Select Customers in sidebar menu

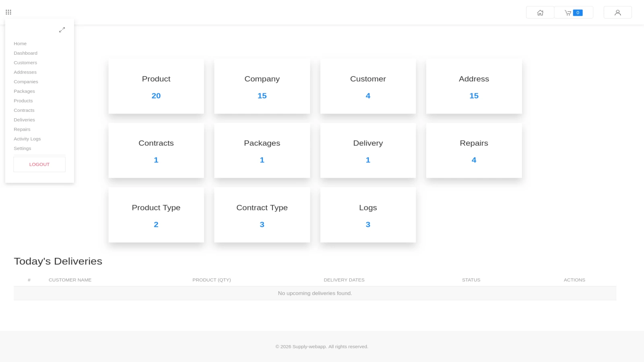pos(25,63)
